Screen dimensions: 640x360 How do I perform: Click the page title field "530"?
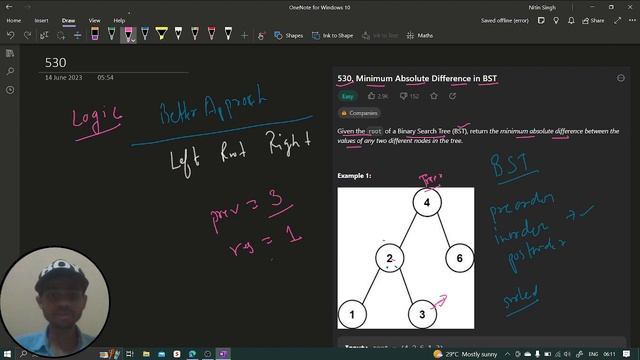56,63
